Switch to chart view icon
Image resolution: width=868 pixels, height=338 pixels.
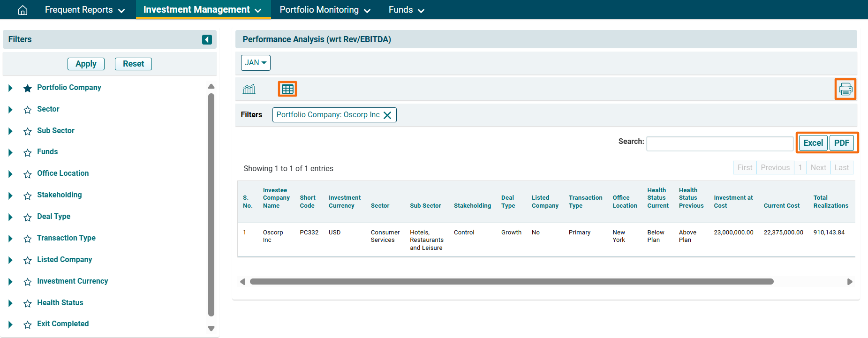pos(249,89)
